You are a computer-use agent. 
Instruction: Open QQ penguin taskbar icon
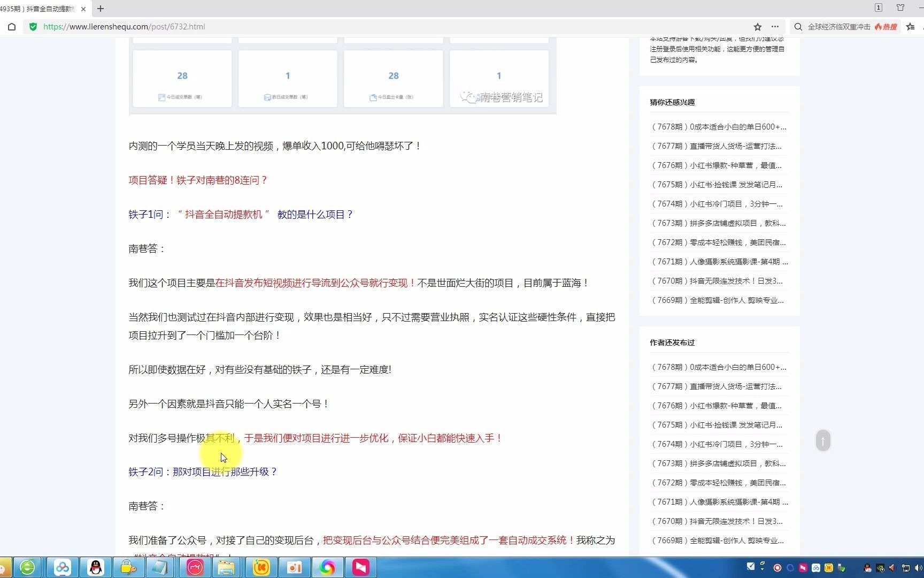point(96,567)
